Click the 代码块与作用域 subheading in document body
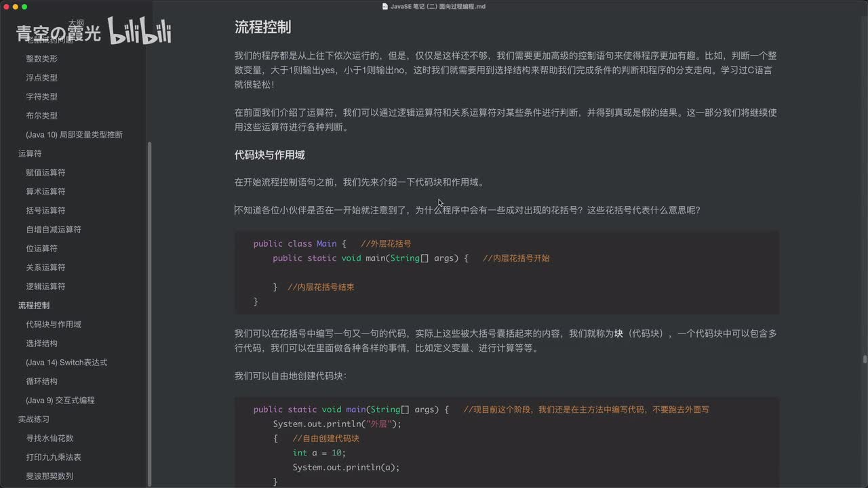This screenshot has width=868, height=488. pos(270,155)
